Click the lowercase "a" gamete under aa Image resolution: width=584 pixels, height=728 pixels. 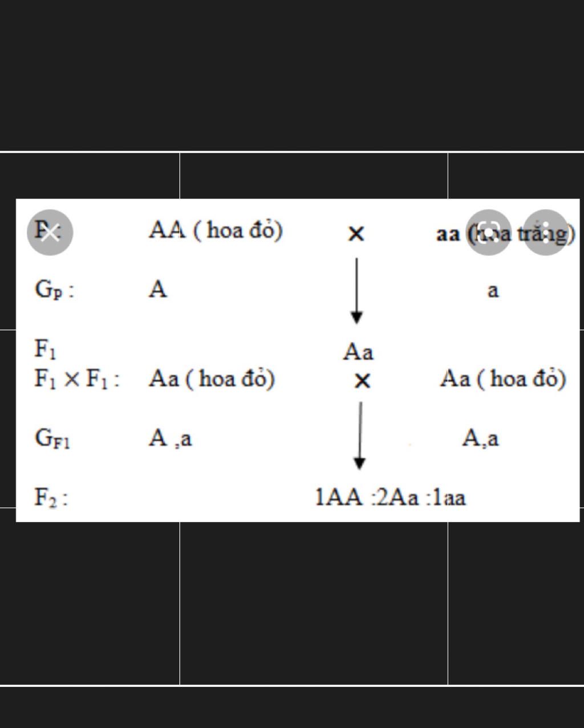click(x=493, y=291)
